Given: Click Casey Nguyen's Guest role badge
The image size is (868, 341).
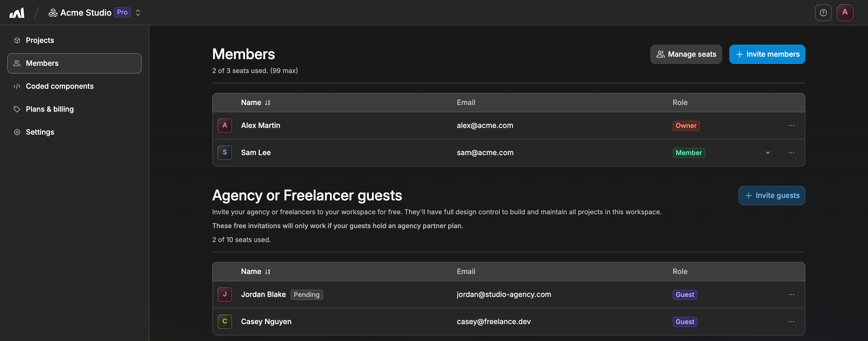Looking at the screenshot, I should 685,322.
